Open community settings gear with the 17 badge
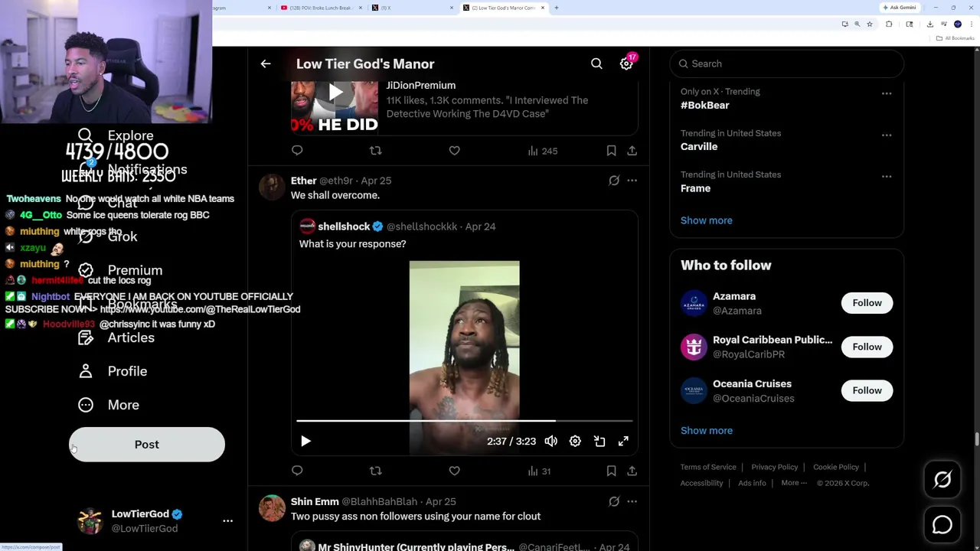This screenshot has width=980, height=551. tap(626, 64)
